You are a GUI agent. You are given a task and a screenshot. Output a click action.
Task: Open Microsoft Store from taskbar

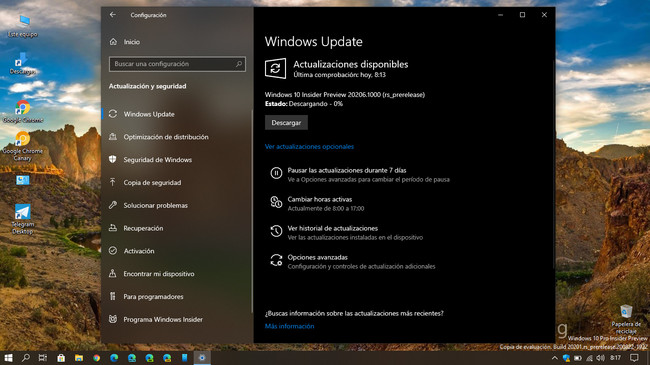pyautogui.click(x=61, y=358)
